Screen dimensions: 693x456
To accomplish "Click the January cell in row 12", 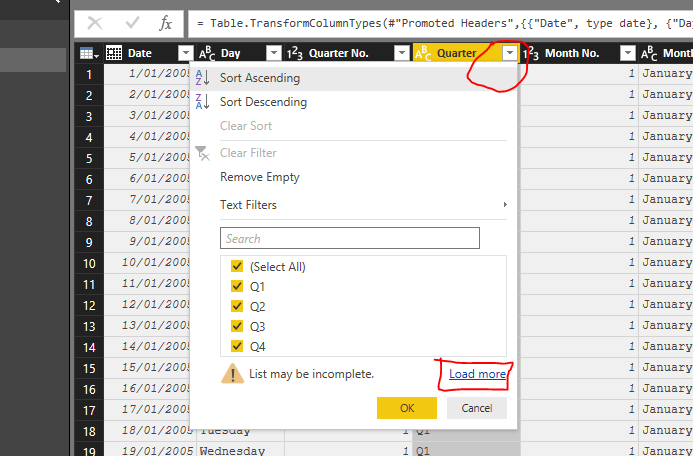I will [666, 304].
